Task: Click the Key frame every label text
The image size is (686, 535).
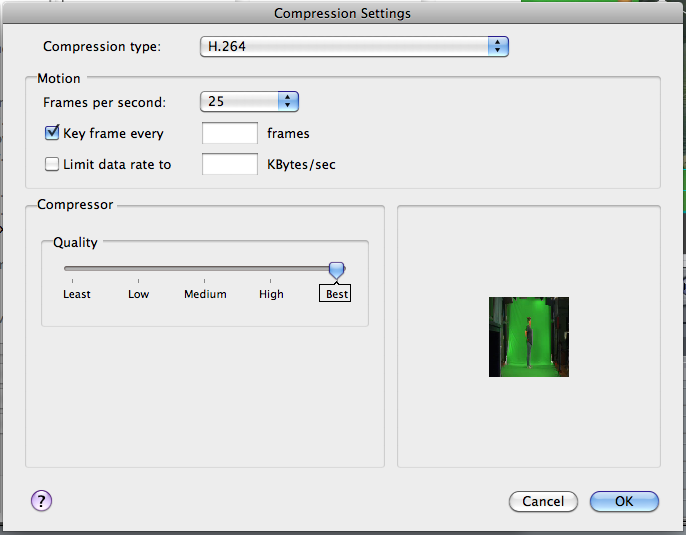Action: pyautogui.click(x=113, y=133)
